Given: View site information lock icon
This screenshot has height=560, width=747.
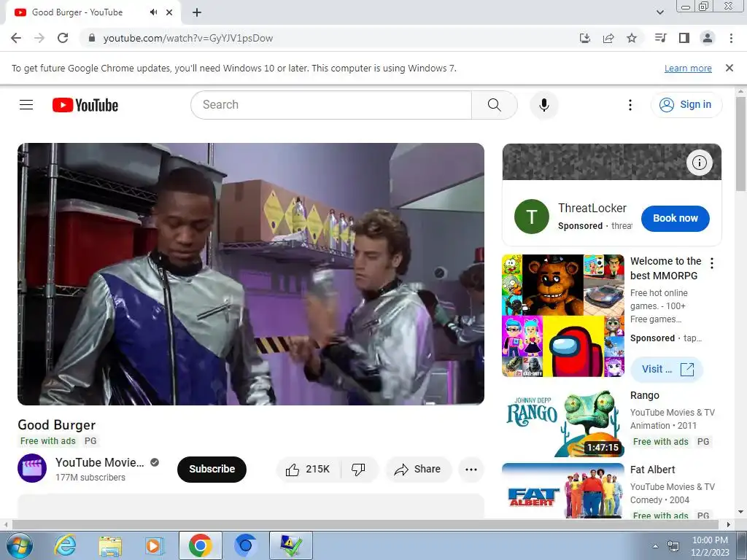Looking at the screenshot, I should [92, 38].
